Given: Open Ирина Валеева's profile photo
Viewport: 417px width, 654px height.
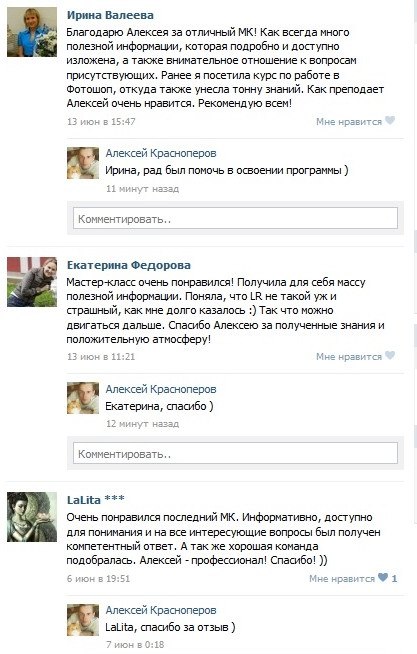Looking at the screenshot, I should [32, 32].
